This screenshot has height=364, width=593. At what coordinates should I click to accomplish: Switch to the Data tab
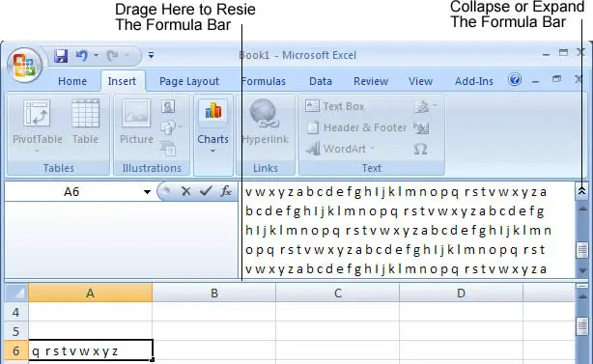[x=321, y=81]
